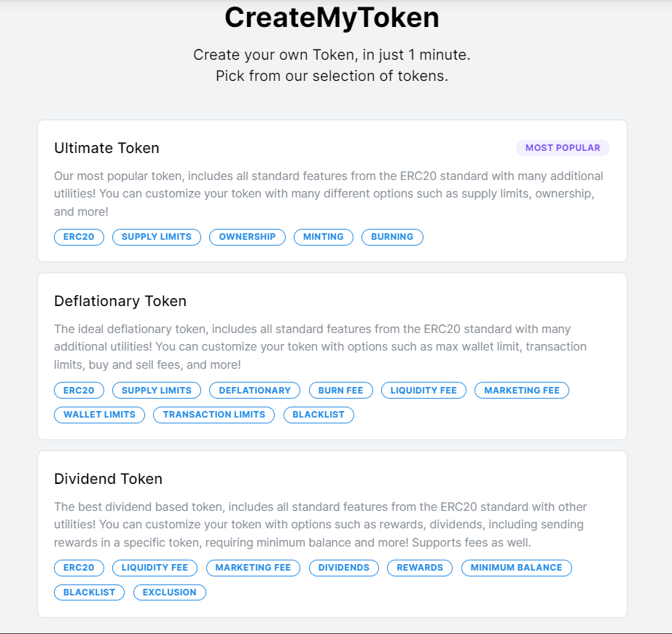Click the TRANSACTION LIMITS tag

point(214,415)
